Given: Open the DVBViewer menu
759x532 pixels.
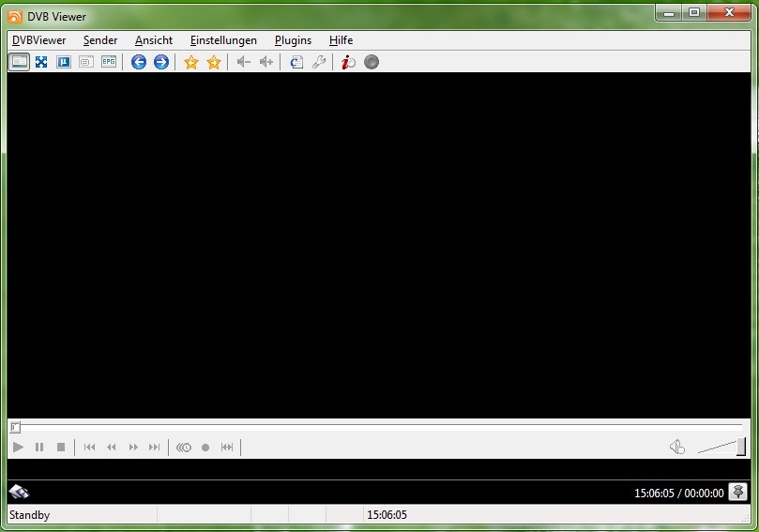Looking at the screenshot, I should tap(38, 40).
